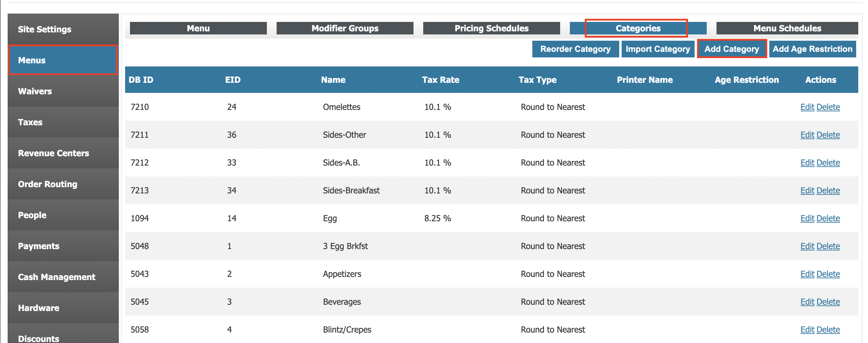Open Cash Management settings
868x343 pixels.
[x=57, y=277]
